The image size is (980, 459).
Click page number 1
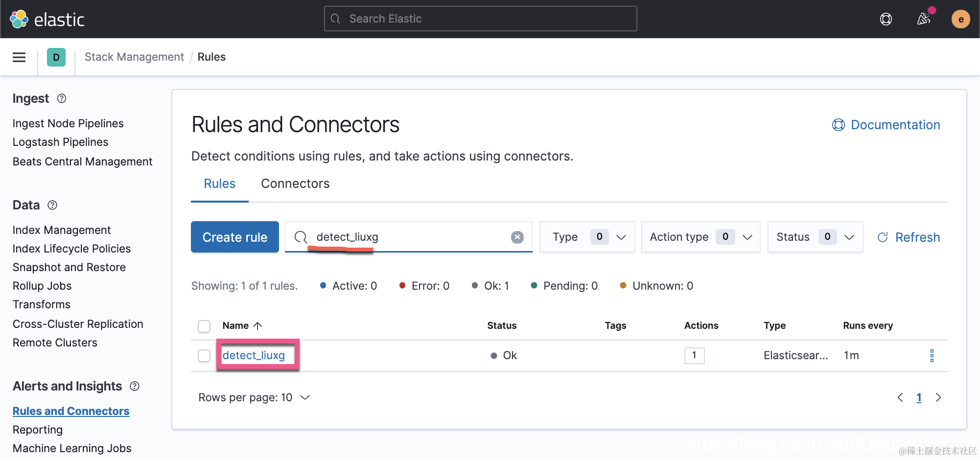(x=919, y=397)
